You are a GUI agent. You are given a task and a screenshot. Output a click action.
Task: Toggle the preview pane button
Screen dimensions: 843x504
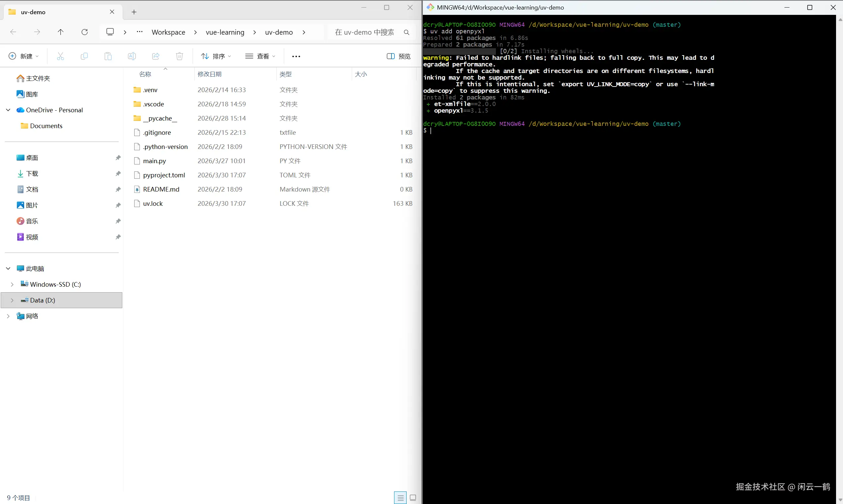click(398, 56)
